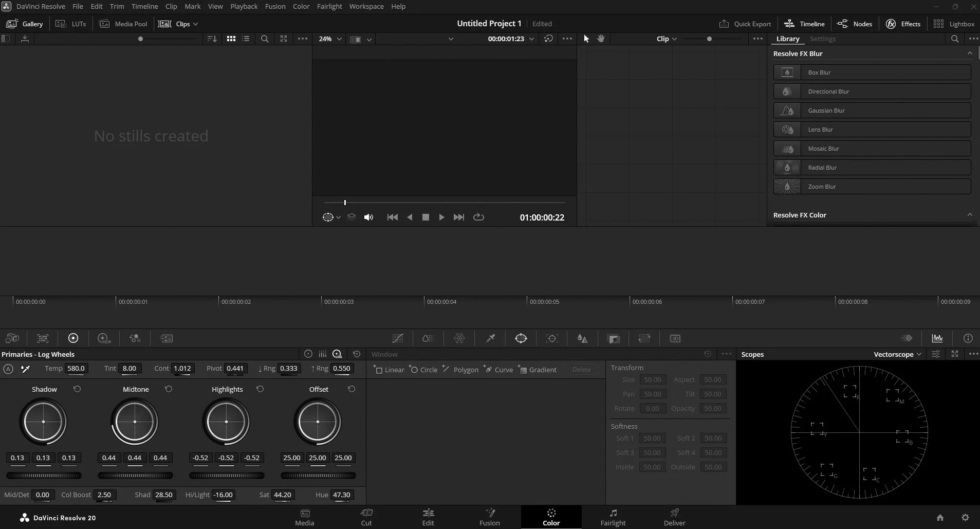Image resolution: width=980 pixels, height=529 pixels.
Task: Open the Clip node mode dropdown
Action: tap(667, 39)
